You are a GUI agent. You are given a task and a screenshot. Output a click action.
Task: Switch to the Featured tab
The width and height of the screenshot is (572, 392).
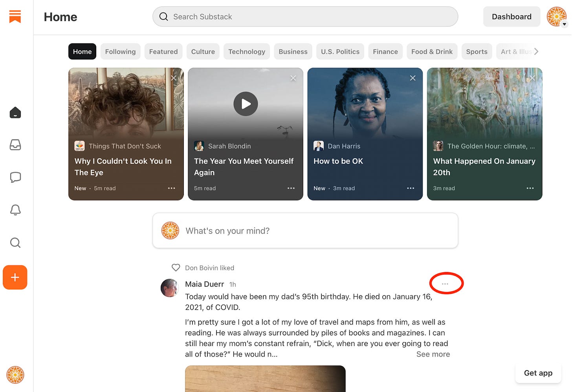(163, 51)
